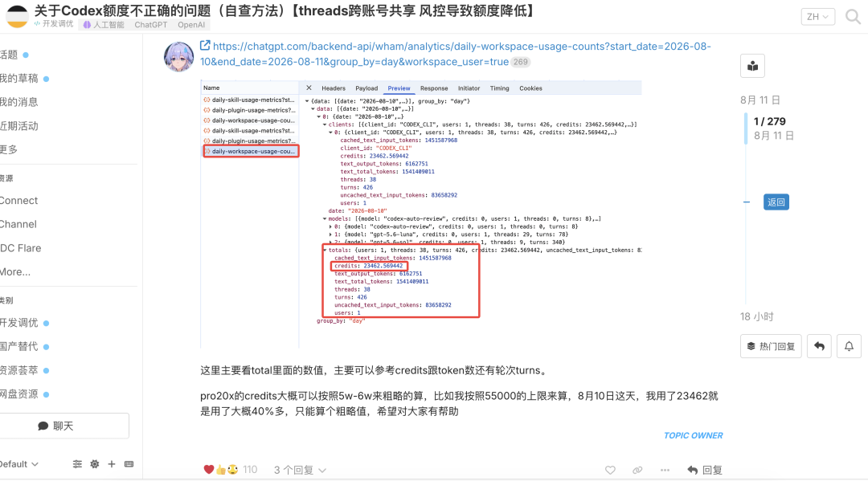Click the reply arrow button in sidebar
This screenshot has width=868, height=481.
819,347
